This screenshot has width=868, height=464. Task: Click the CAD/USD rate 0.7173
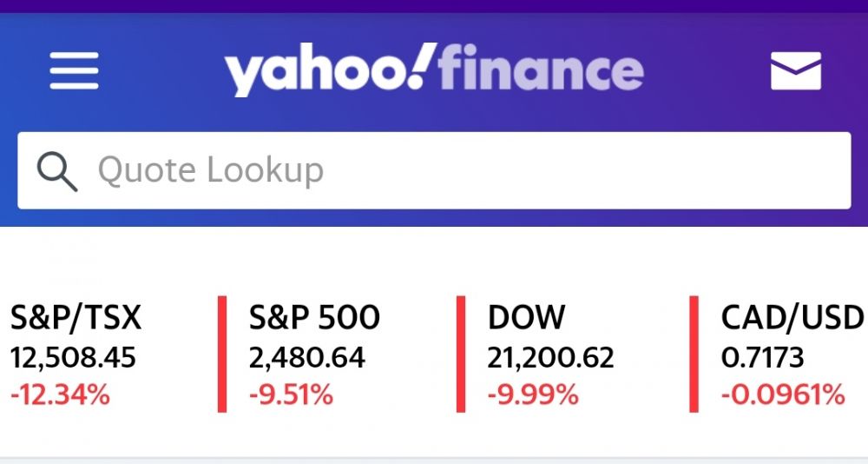762,357
